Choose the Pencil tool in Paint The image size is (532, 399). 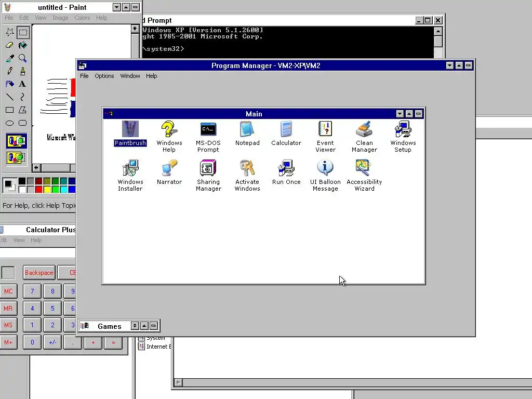pyautogui.click(x=10, y=71)
